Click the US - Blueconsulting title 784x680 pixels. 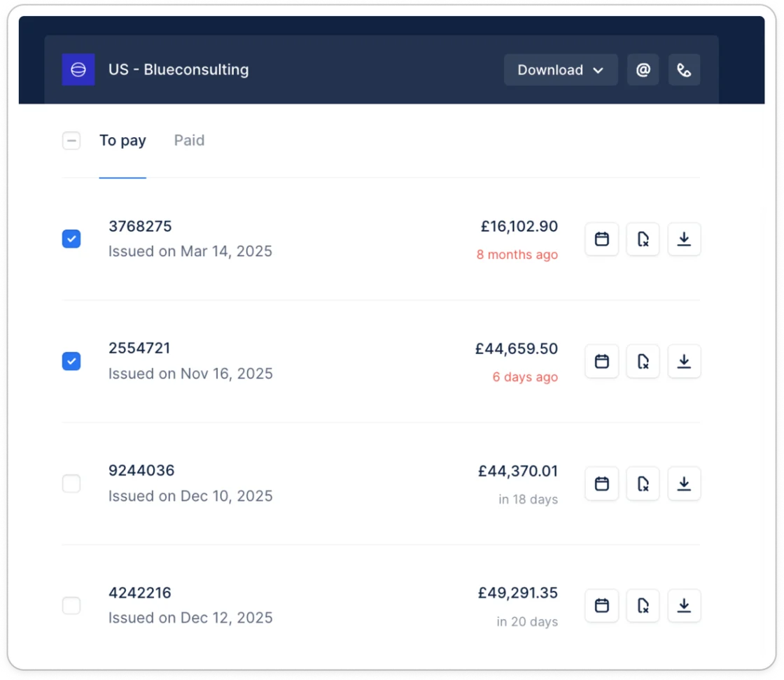coord(178,69)
